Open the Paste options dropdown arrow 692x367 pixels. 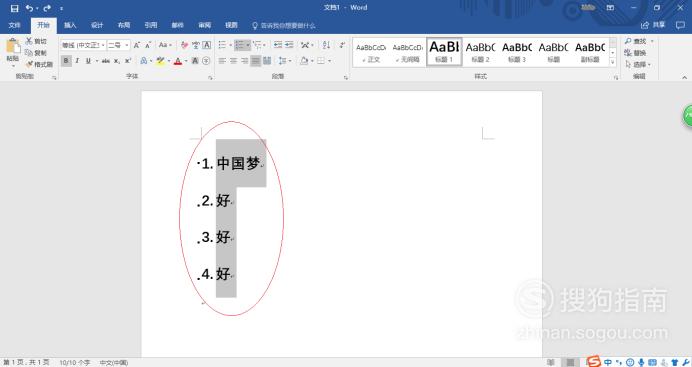pyautogui.click(x=13, y=65)
